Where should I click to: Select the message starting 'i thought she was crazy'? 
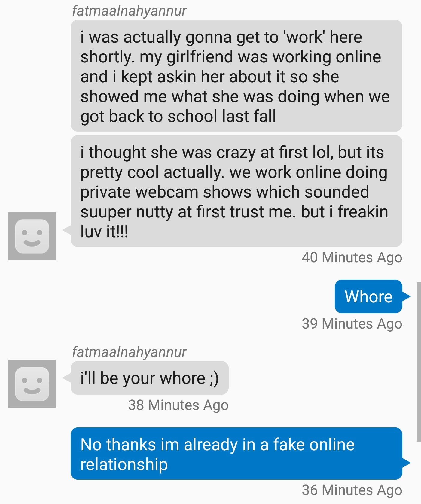pos(236,191)
